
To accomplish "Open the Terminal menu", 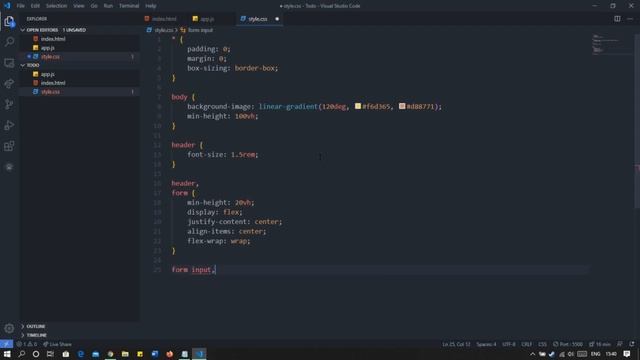I will point(129,6).
